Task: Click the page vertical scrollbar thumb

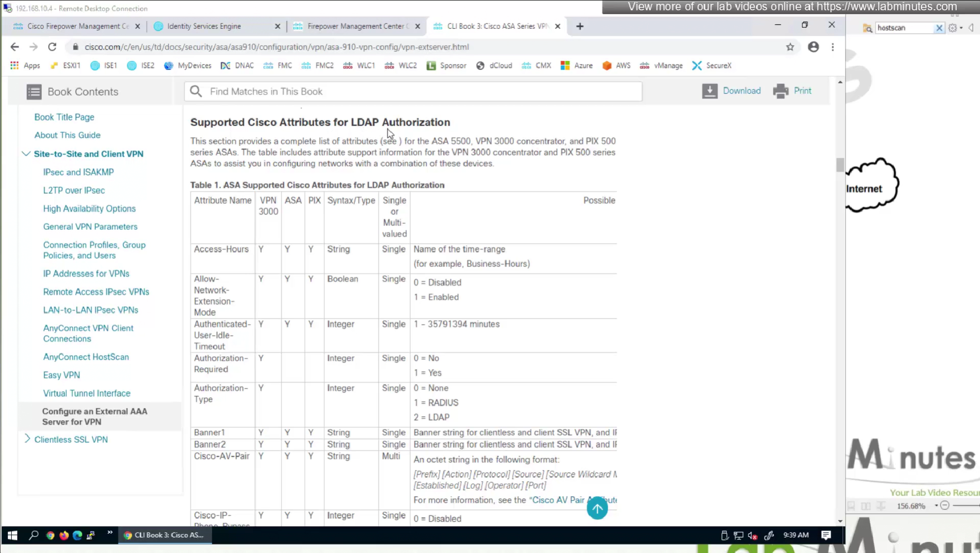Action: (x=840, y=165)
